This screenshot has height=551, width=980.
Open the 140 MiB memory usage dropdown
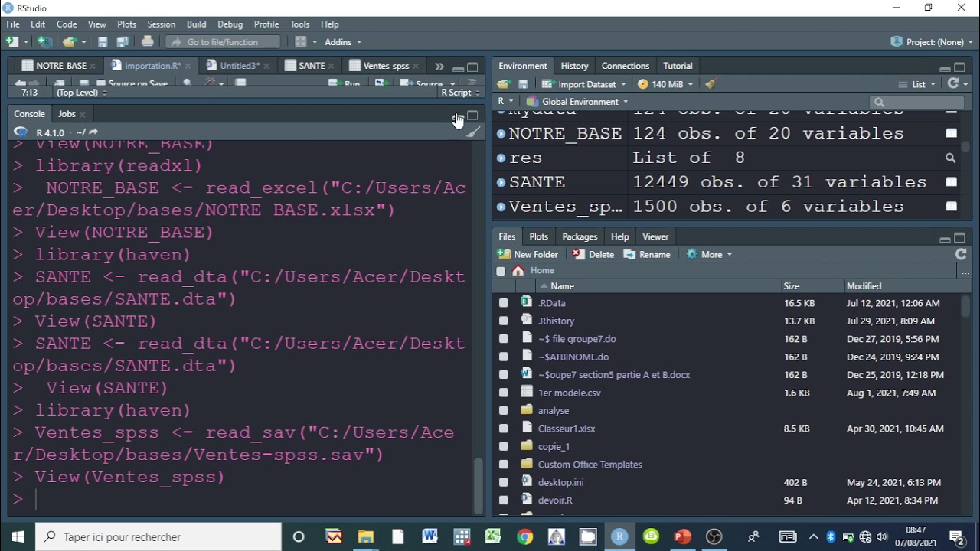pyautogui.click(x=665, y=84)
